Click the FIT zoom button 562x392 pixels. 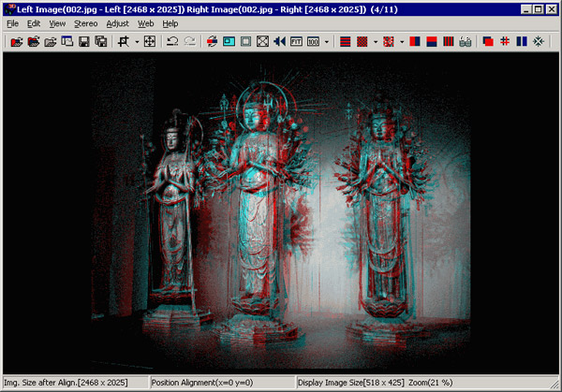(x=296, y=41)
